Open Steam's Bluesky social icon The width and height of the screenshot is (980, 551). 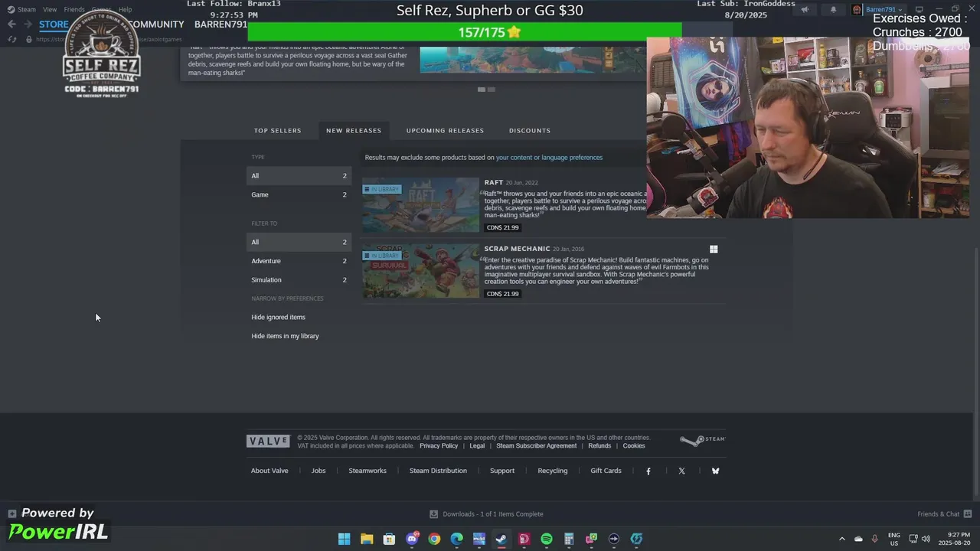[715, 471]
